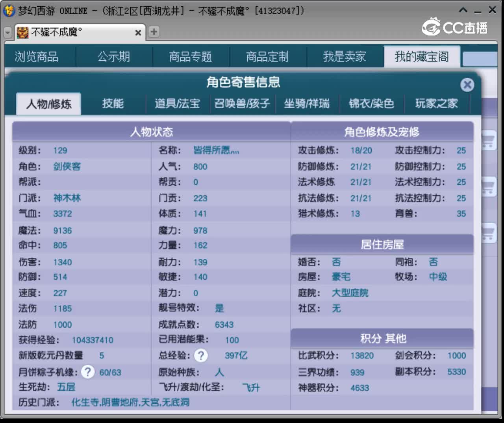Click the 已用潜能果 value 100
Viewport: 504px width, 423px height.
pyautogui.click(x=232, y=340)
